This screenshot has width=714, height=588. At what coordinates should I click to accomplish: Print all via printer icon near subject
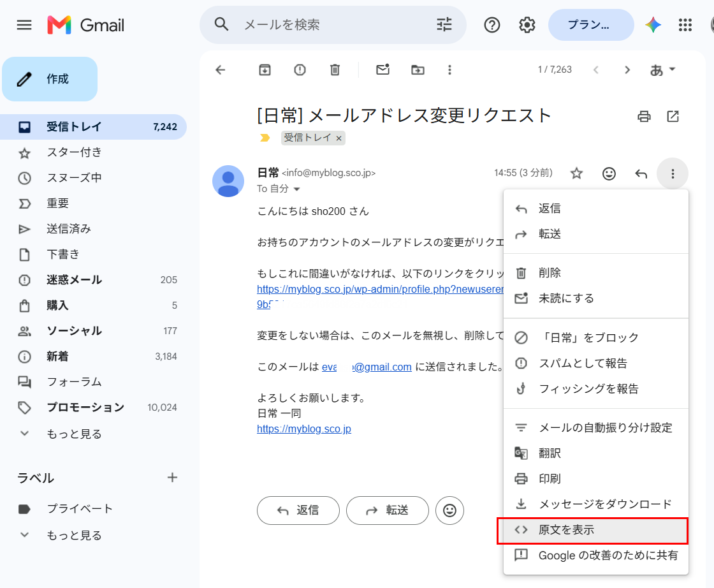[644, 117]
